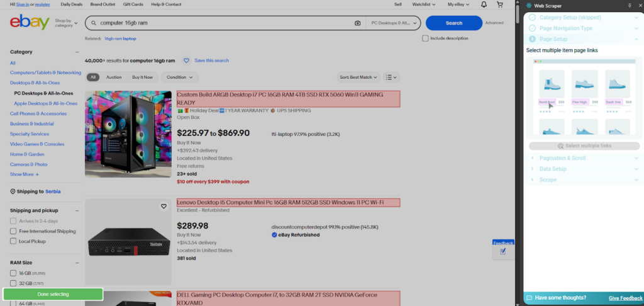Filter by 32 GB RAM size
This screenshot has height=306, width=644.
pos(13,283)
